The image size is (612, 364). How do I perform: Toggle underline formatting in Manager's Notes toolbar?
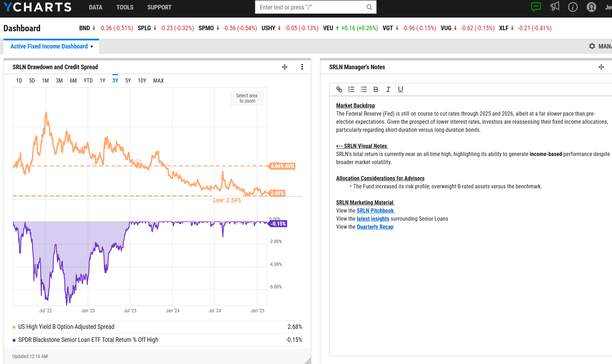pyautogui.click(x=401, y=89)
